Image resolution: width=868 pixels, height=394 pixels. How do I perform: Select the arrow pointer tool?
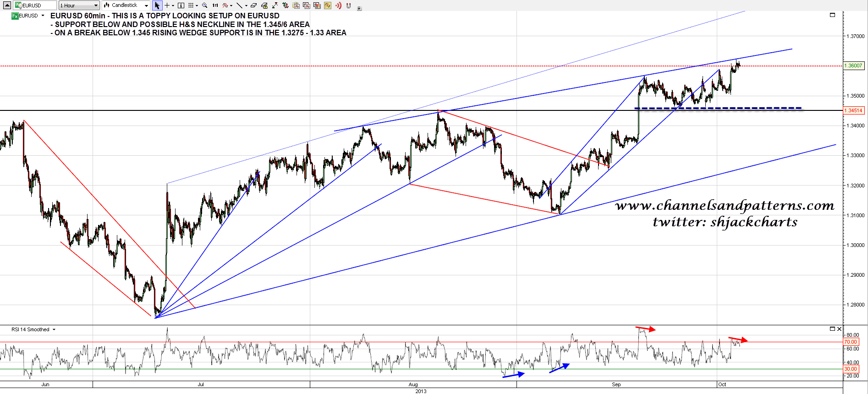click(157, 5)
